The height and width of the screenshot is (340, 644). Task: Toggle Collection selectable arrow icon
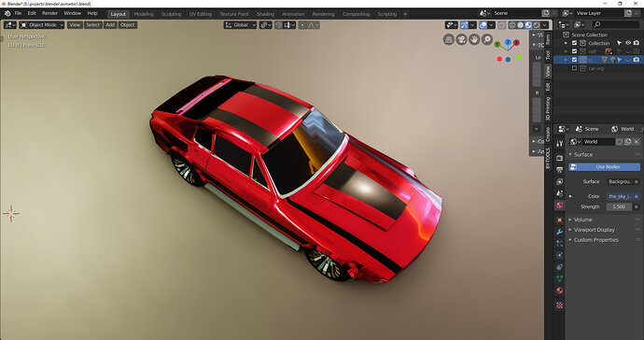620,43
